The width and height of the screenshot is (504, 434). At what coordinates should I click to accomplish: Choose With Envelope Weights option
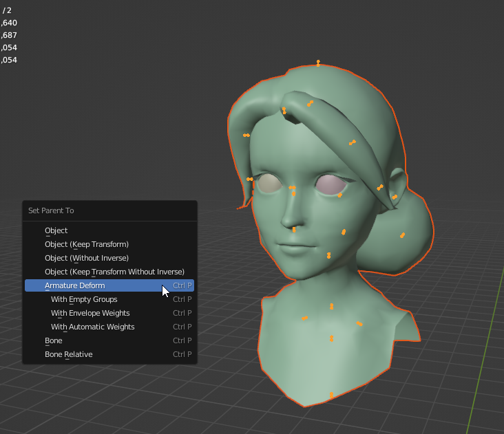tap(109, 313)
